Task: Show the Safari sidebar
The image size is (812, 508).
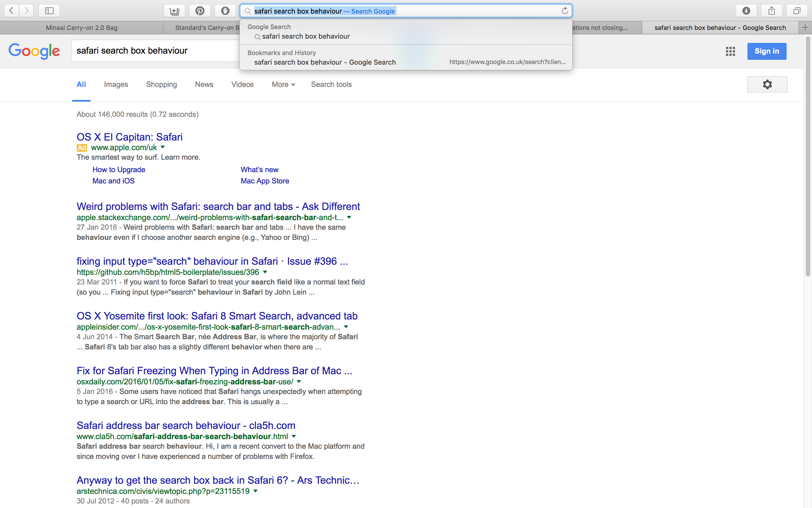Action: point(49,11)
